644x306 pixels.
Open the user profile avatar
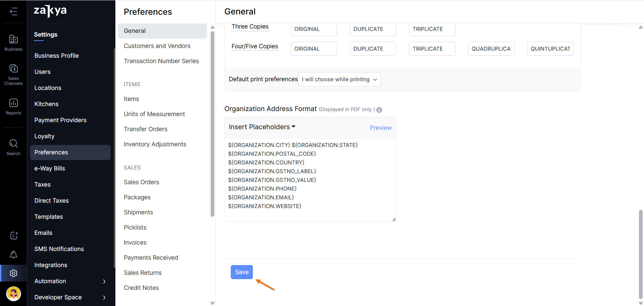[x=13, y=294]
